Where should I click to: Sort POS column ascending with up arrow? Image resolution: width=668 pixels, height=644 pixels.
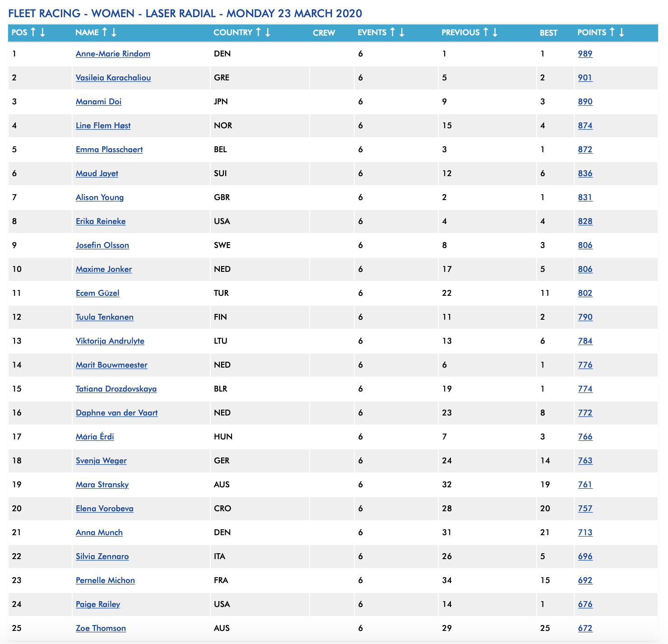(33, 32)
